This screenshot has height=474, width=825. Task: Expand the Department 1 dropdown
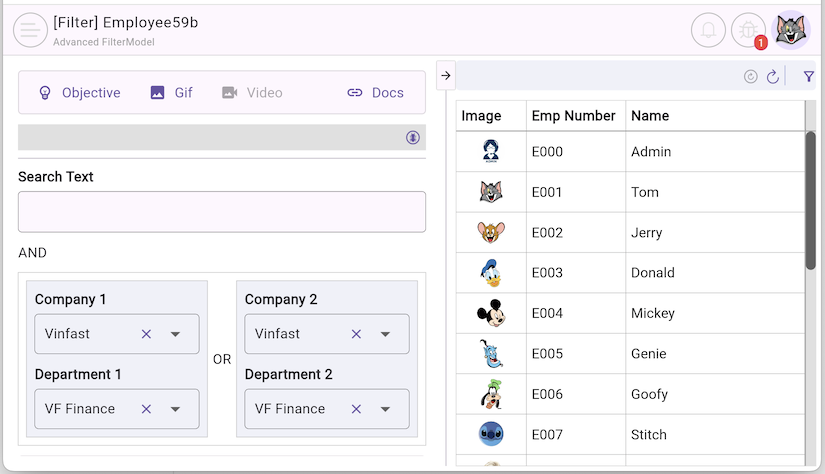(175, 409)
